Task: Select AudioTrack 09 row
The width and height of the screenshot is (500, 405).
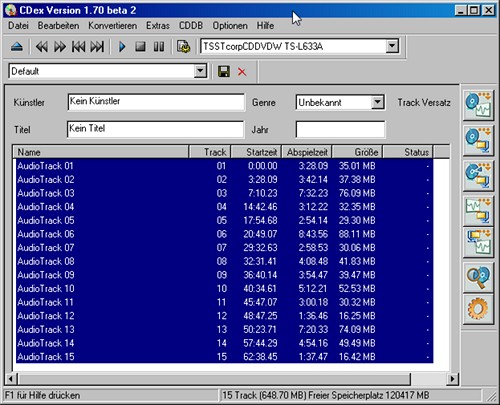Action: tap(224, 275)
